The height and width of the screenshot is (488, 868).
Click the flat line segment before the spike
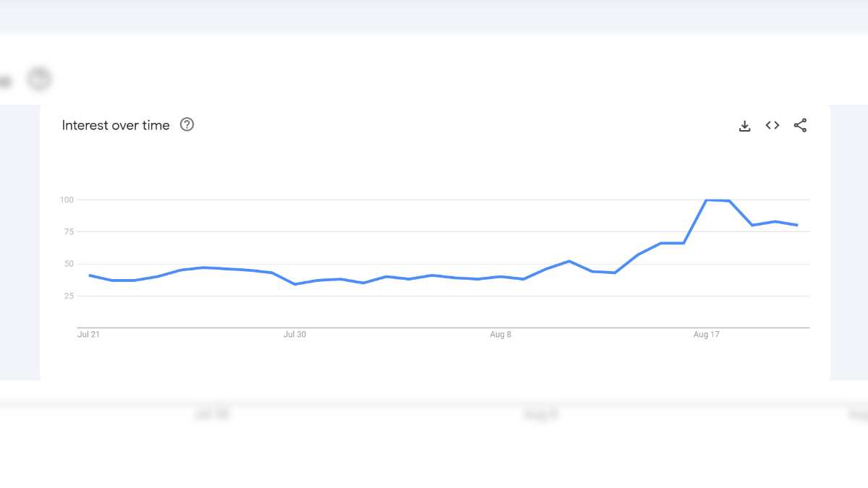[672, 243]
